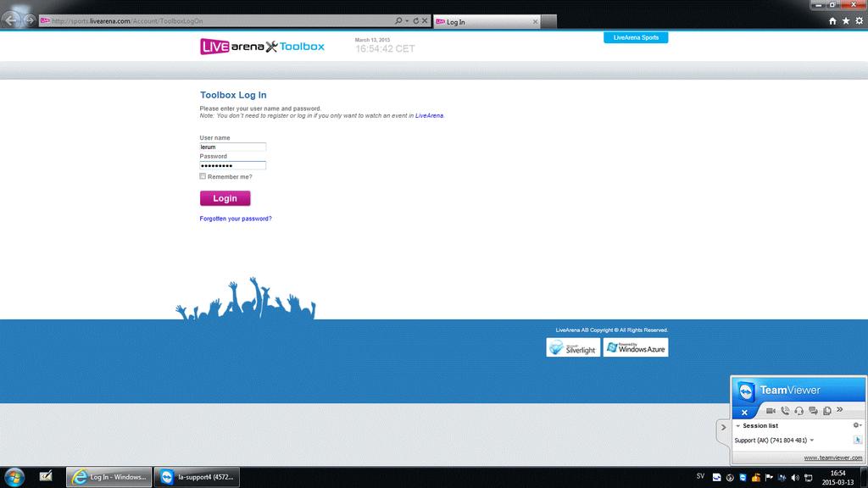Click the 16:54:42 CET time text
This screenshot has height=488, width=868.
tap(386, 48)
